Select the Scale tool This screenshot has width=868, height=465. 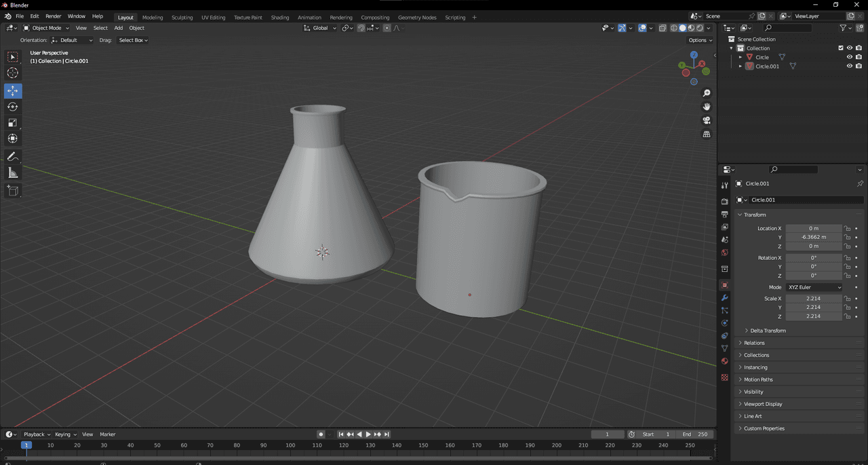13,123
